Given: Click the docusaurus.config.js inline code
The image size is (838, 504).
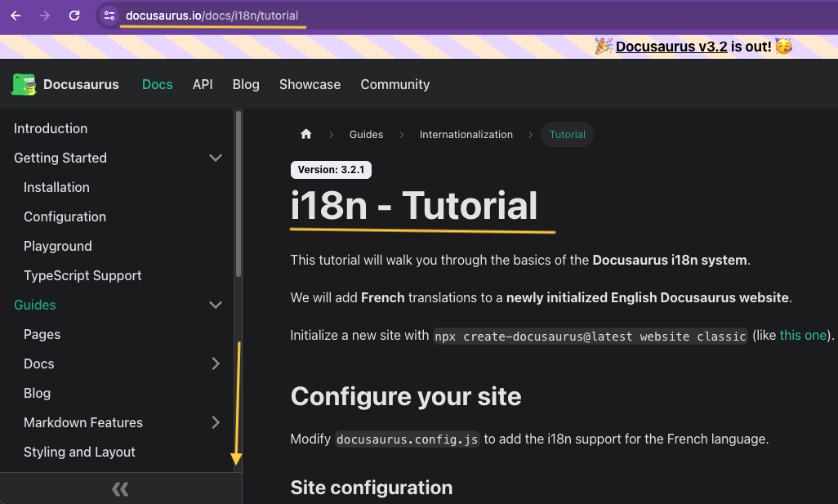Looking at the screenshot, I should (x=408, y=439).
